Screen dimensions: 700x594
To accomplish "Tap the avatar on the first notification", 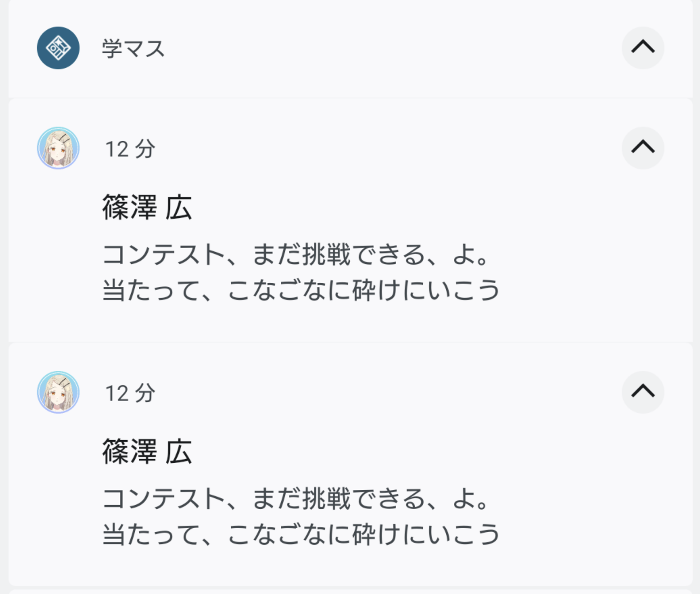I will pyautogui.click(x=58, y=148).
